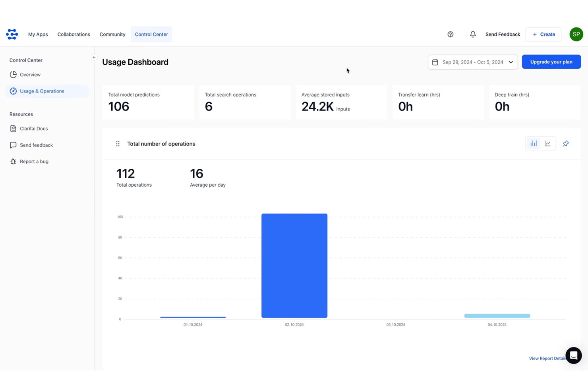Click the calendar icon in date selector

pyautogui.click(x=436, y=62)
